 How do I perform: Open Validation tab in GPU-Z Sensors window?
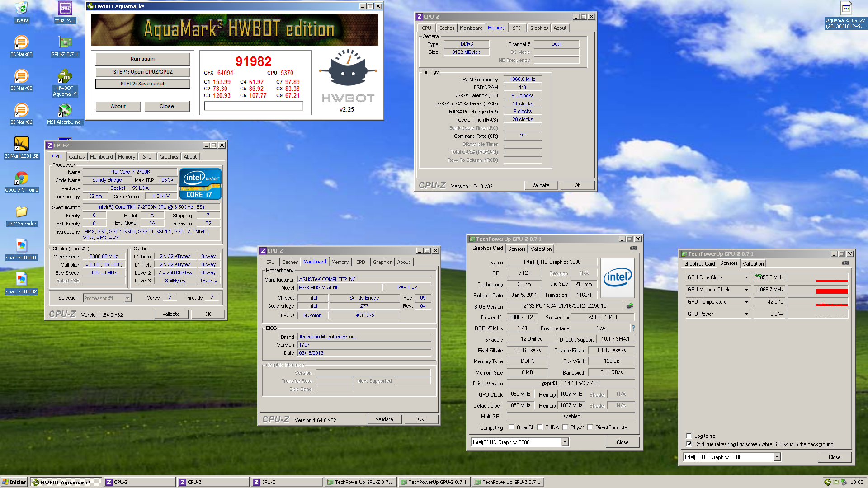(x=753, y=264)
